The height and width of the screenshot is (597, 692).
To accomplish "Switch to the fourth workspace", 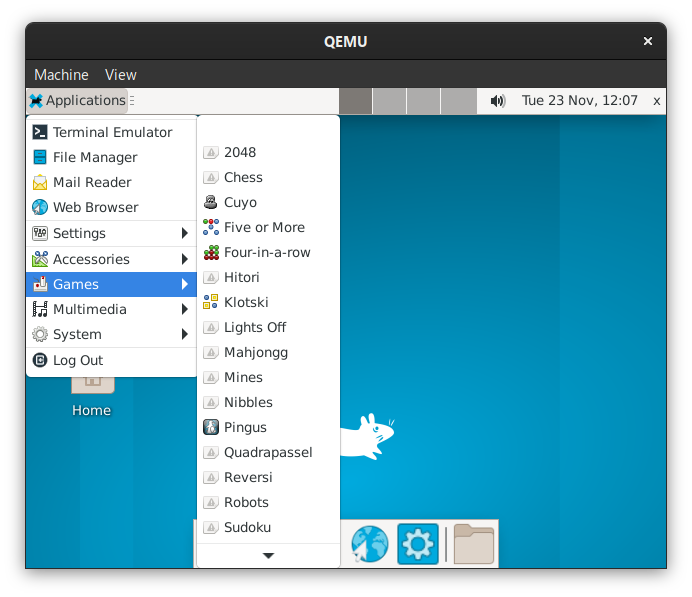I will click(459, 101).
